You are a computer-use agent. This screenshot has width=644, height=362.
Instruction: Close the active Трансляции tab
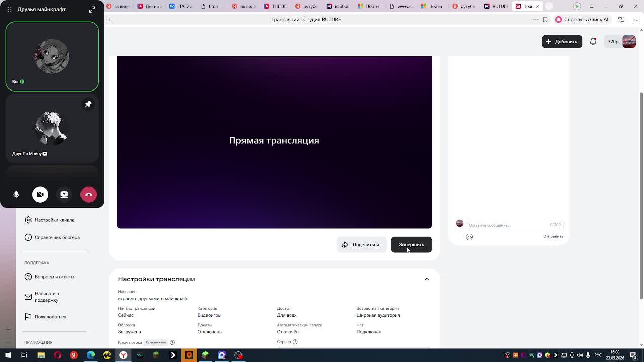click(x=537, y=6)
